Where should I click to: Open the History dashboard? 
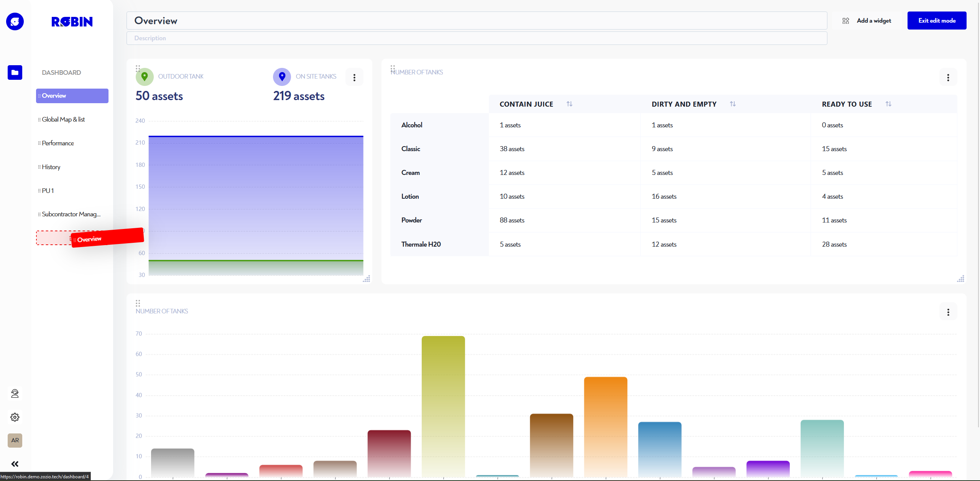coord(72,167)
